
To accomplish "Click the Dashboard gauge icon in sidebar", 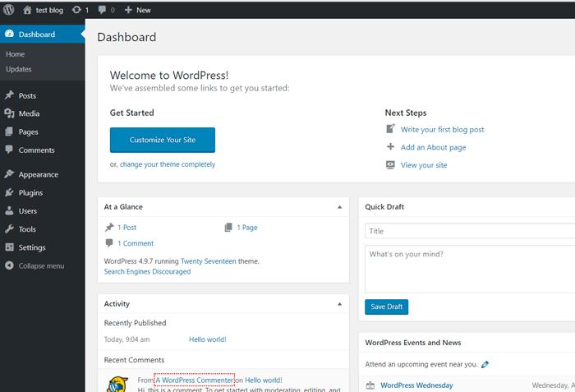I will click(x=9, y=34).
